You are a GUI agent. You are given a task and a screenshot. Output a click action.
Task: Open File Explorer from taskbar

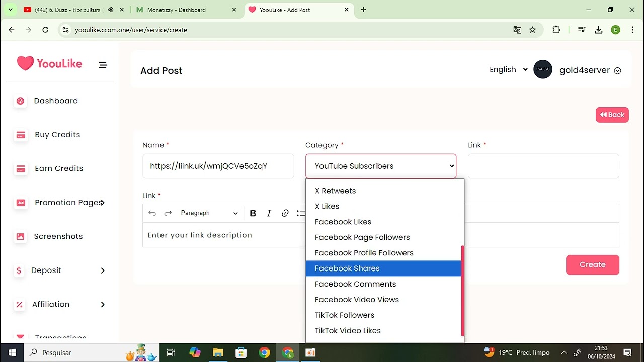(x=218, y=352)
